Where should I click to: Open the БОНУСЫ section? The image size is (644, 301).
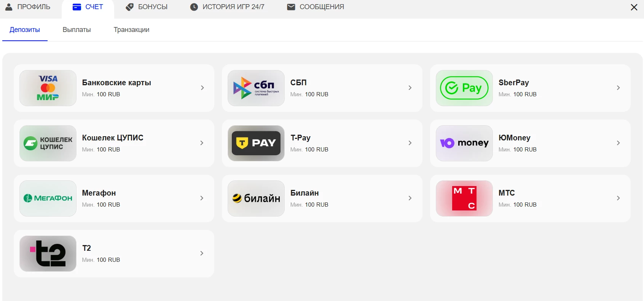click(x=147, y=7)
